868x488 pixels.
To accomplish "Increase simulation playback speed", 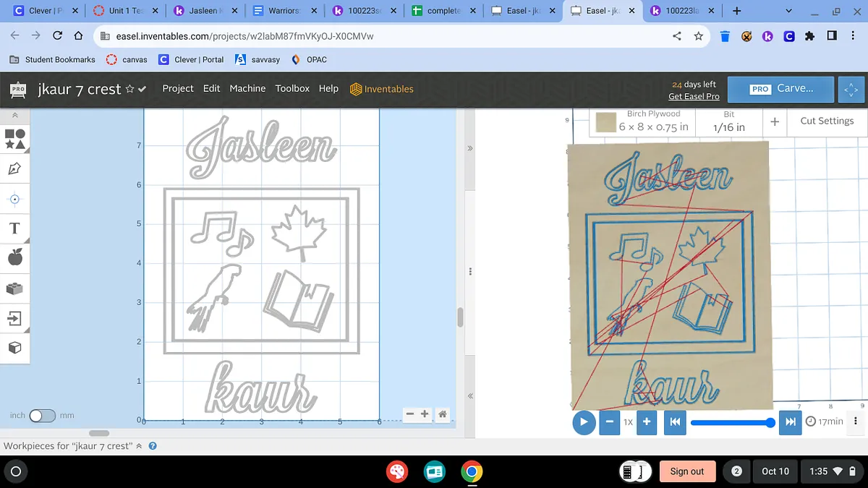I will 647,421.
